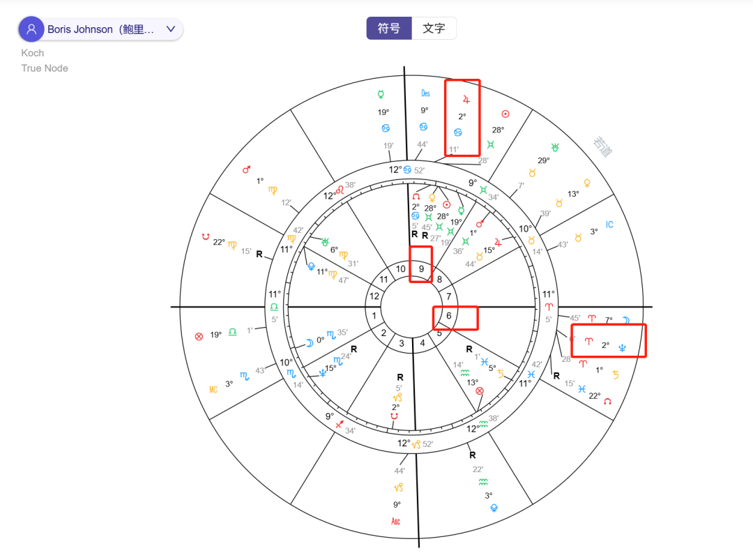The image size is (753, 560).
Task: Select the Uranus glyph at 6° Virgo
Action: [325, 242]
